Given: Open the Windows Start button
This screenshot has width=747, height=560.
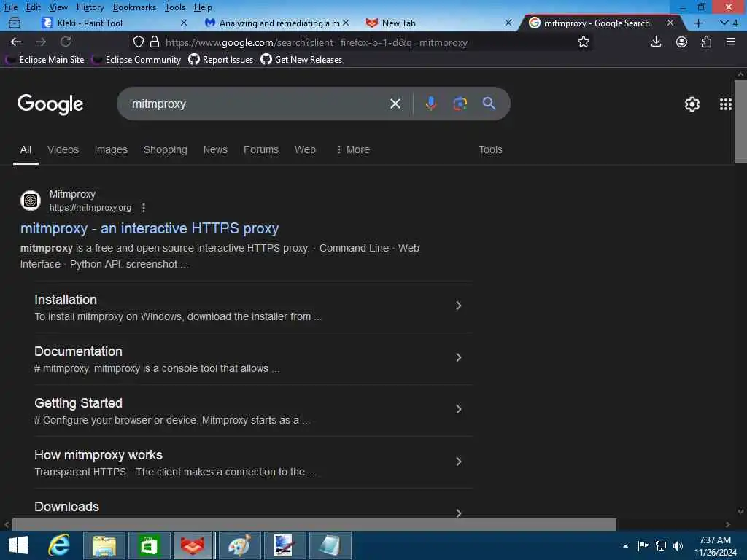Looking at the screenshot, I should tap(18, 545).
